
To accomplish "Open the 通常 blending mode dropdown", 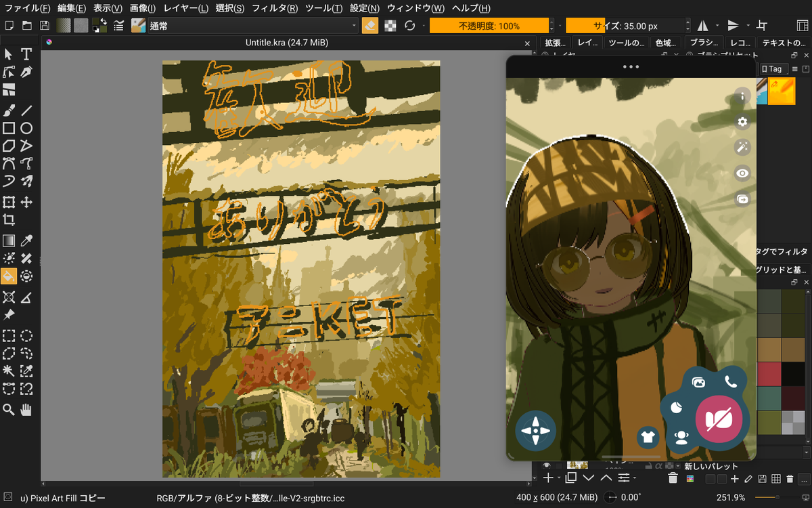I will click(x=254, y=26).
